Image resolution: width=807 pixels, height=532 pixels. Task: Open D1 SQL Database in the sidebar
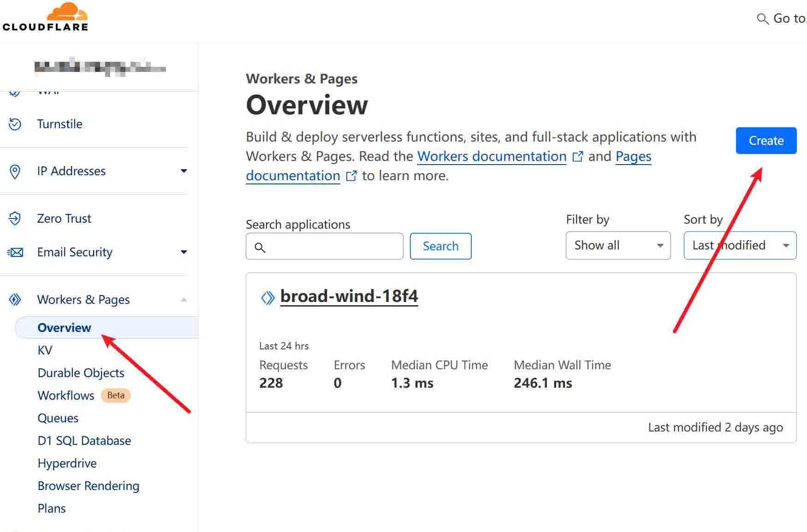point(84,441)
